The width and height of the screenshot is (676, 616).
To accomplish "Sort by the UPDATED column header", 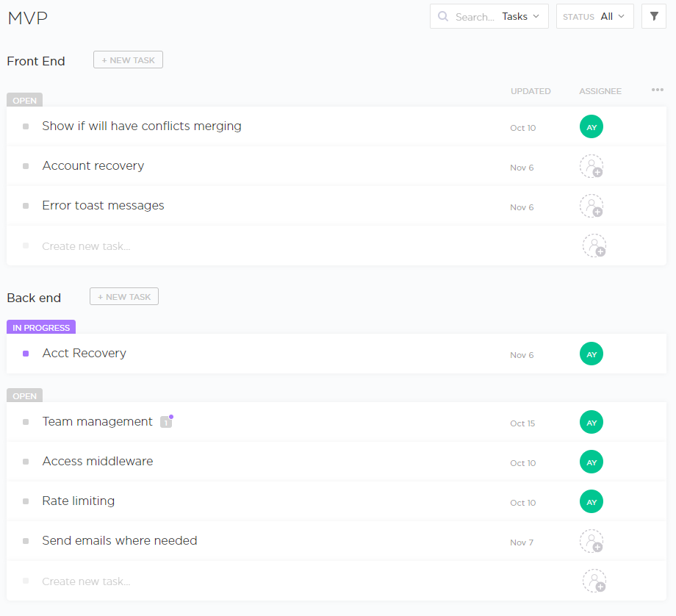I will tap(531, 91).
